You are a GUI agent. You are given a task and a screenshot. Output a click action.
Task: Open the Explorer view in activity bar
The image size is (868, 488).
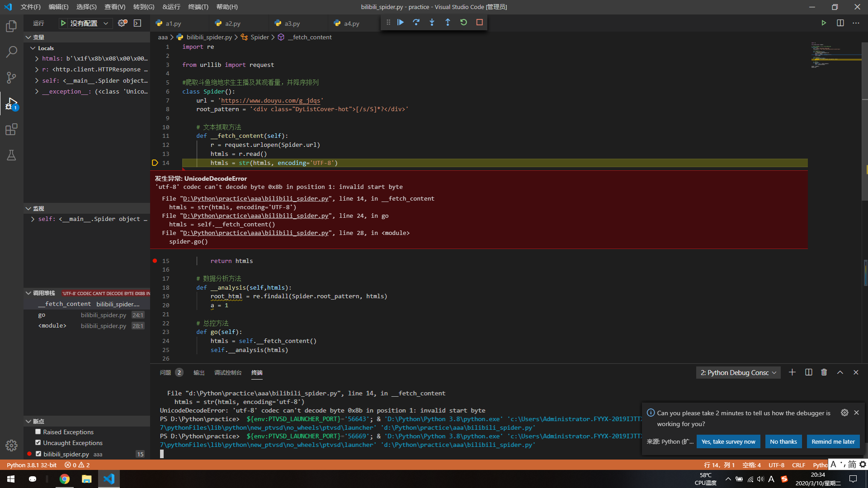(x=11, y=26)
